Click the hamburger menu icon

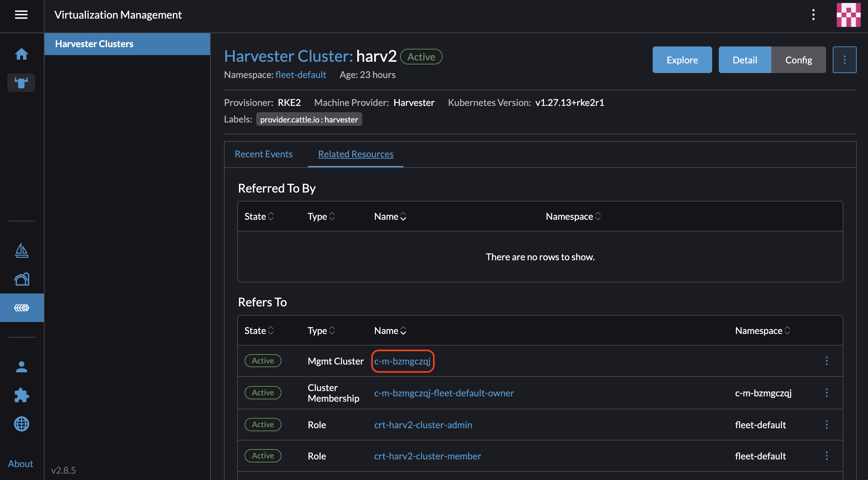click(x=21, y=15)
